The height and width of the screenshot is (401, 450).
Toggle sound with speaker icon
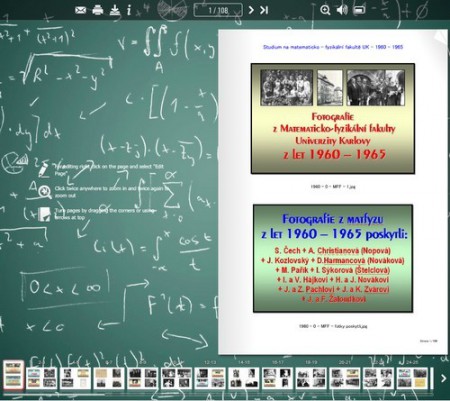pos(342,10)
